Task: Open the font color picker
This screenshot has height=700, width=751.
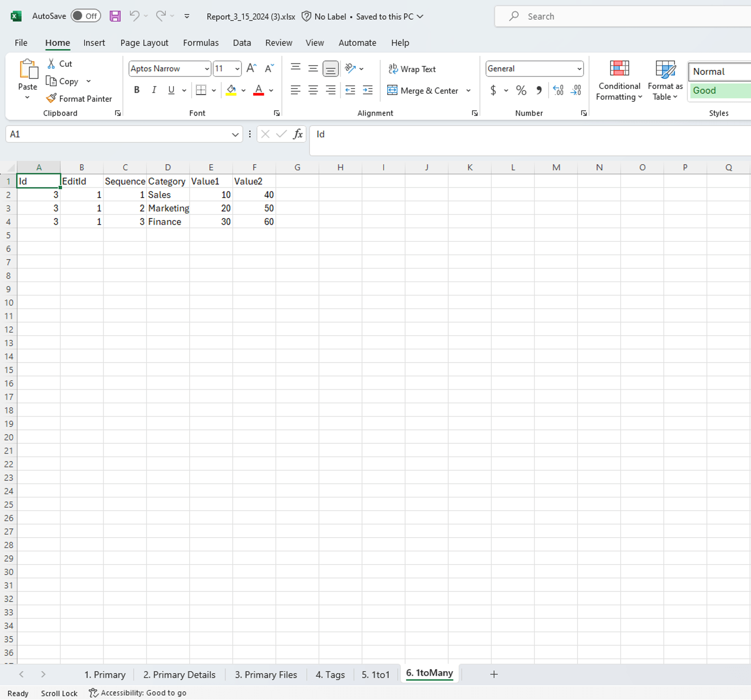Action: click(271, 90)
